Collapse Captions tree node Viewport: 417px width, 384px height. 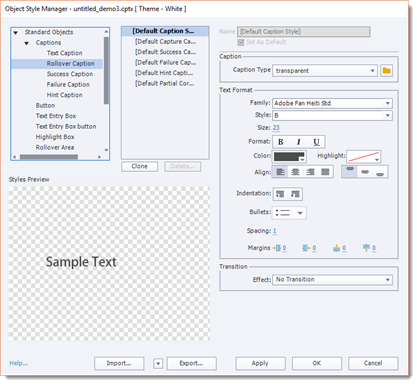pos(27,43)
